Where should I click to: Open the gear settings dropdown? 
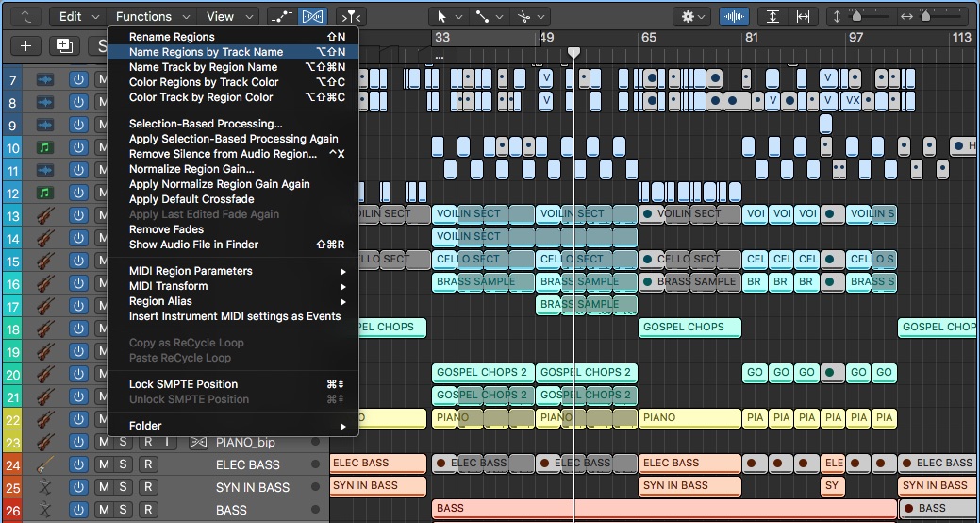[694, 16]
